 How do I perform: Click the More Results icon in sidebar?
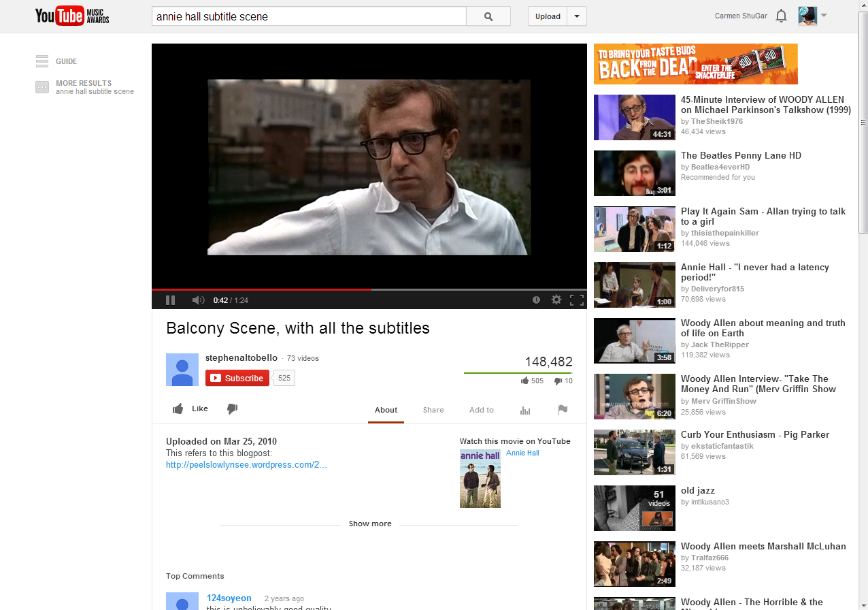pos(42,87)
